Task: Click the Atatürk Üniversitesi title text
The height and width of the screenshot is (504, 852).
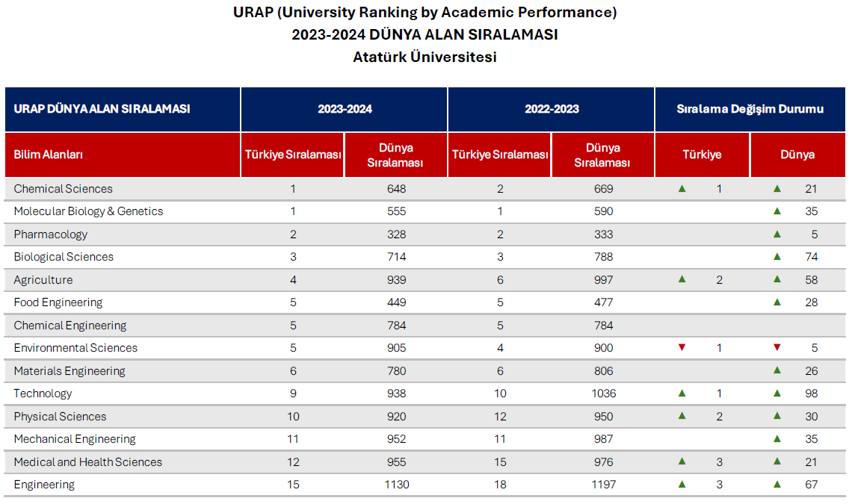Action: (425, 57)
